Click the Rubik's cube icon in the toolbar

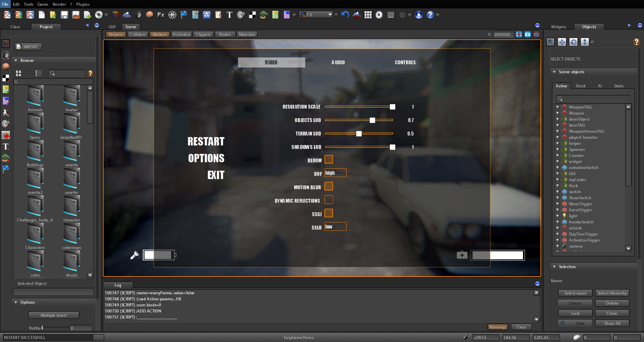[x=115, y=15]
